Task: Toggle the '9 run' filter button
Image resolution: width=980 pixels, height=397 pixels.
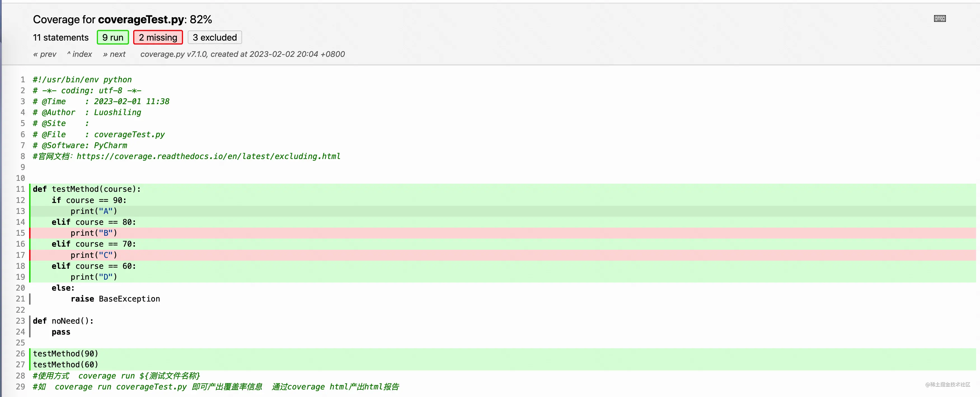Action: point(112,37)
